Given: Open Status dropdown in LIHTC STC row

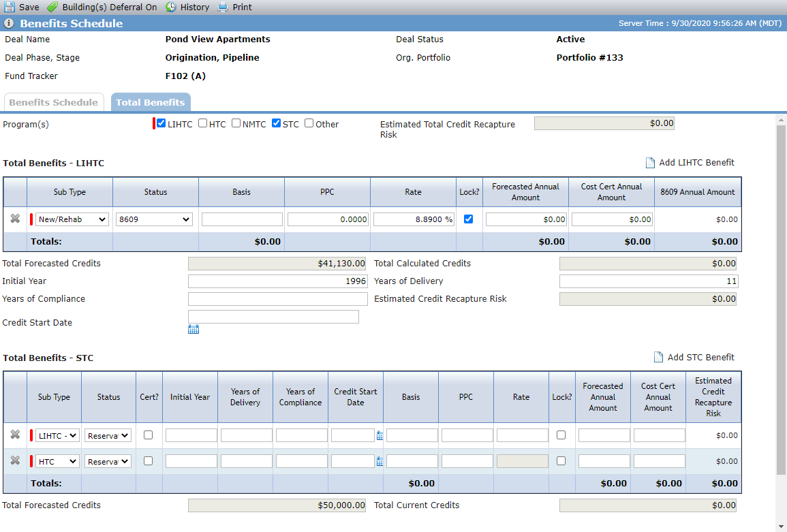Looking at the screenshot, I should point(108,436).
